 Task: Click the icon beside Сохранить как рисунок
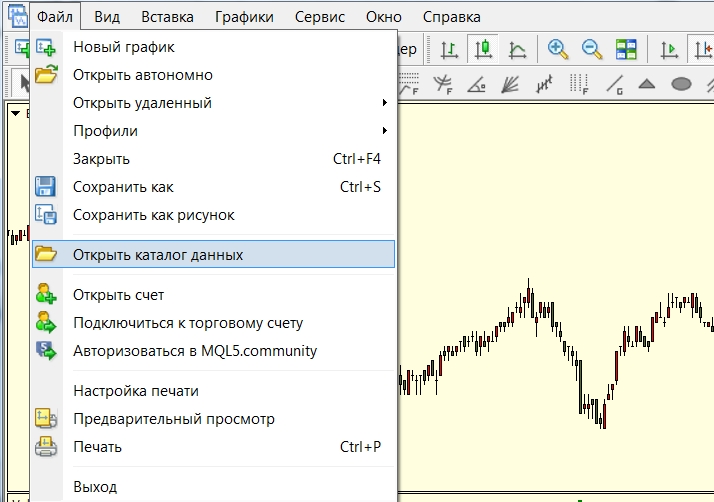[46, 215]
